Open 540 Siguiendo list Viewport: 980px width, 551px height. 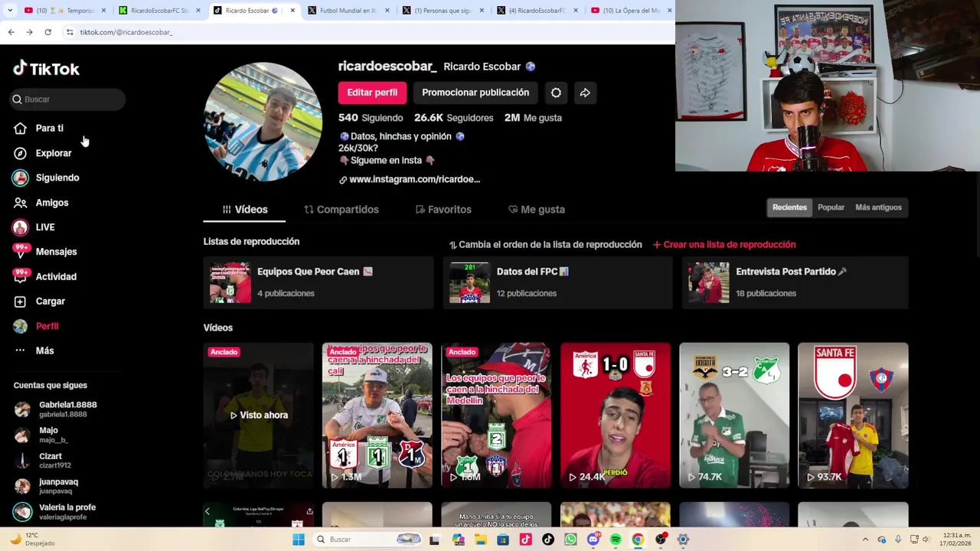371,118
